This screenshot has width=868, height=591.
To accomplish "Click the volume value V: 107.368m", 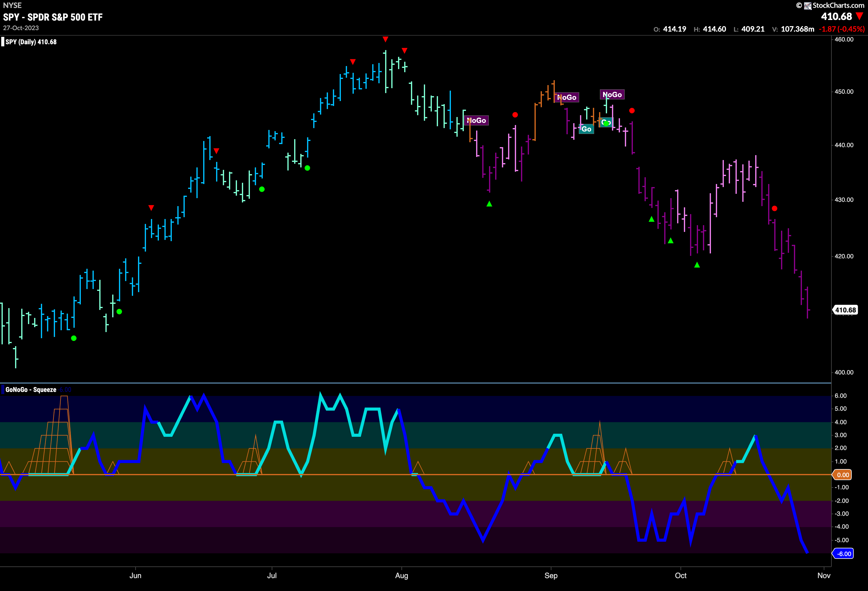I will (x=793, y=29).
